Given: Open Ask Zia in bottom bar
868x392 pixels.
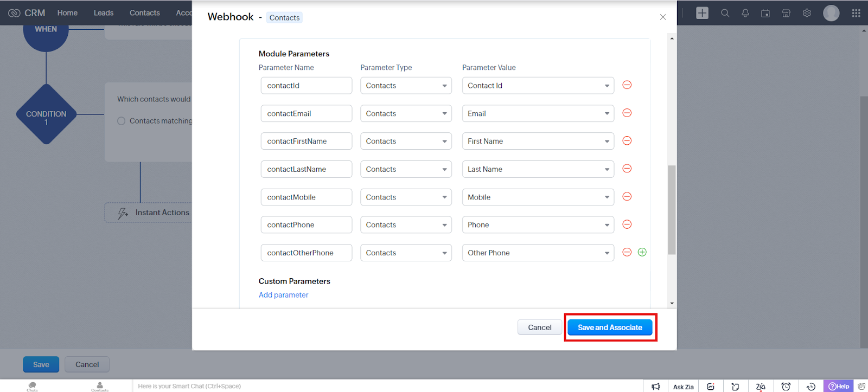Looking at the screenshot, I should click(684, 387).
